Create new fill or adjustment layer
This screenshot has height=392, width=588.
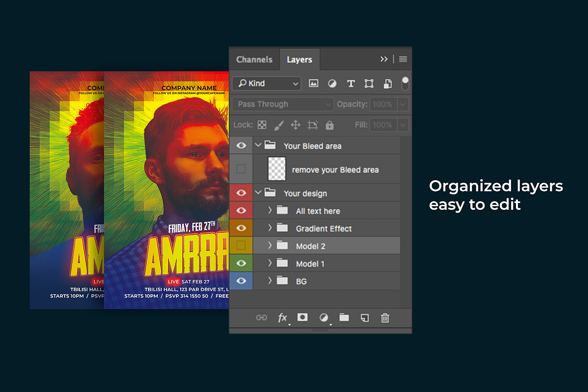click(324, 318)
